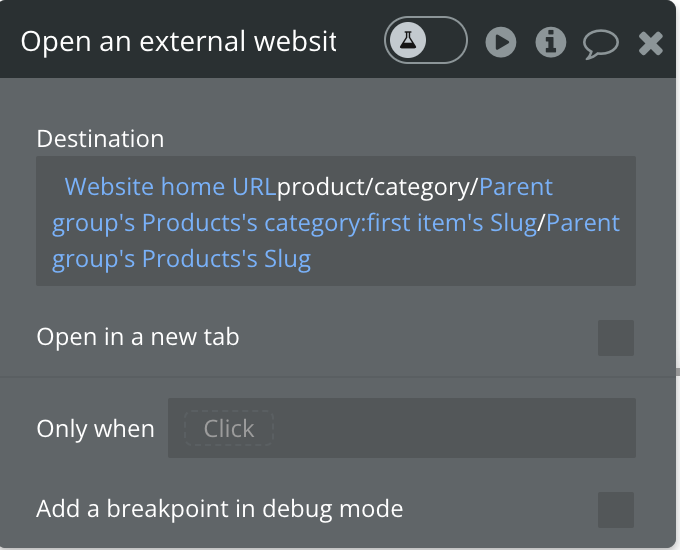Screen dimensions: 680x550
Task: Edit the category:first item's Slug expression
Action: point(294,223)
